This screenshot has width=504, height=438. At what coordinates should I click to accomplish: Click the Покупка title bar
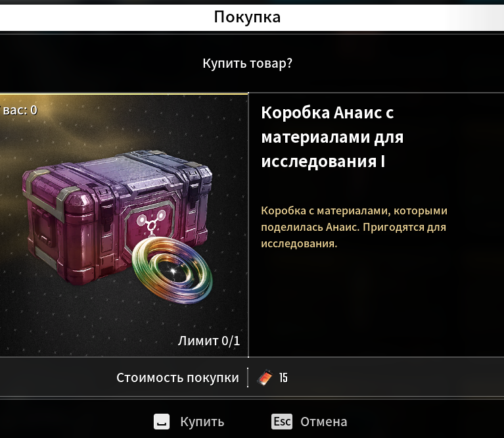pyautogui.click(x=247, y=17)
